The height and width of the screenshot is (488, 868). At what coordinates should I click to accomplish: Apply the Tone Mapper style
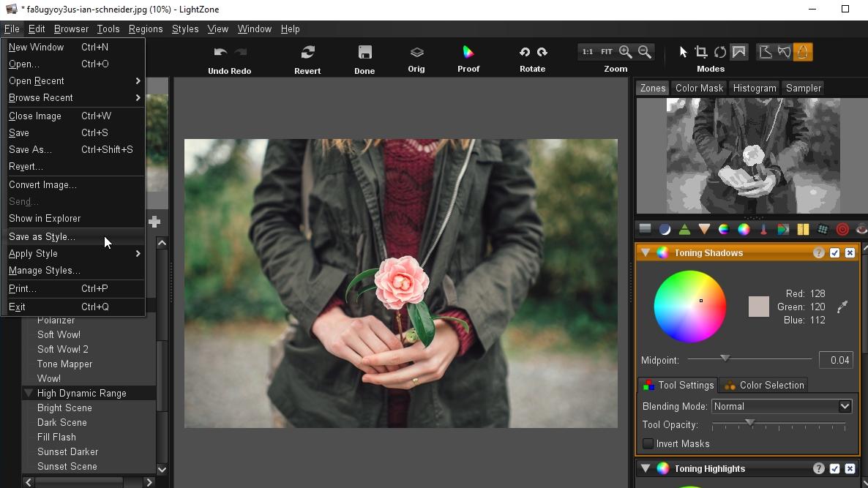(64, 364)
